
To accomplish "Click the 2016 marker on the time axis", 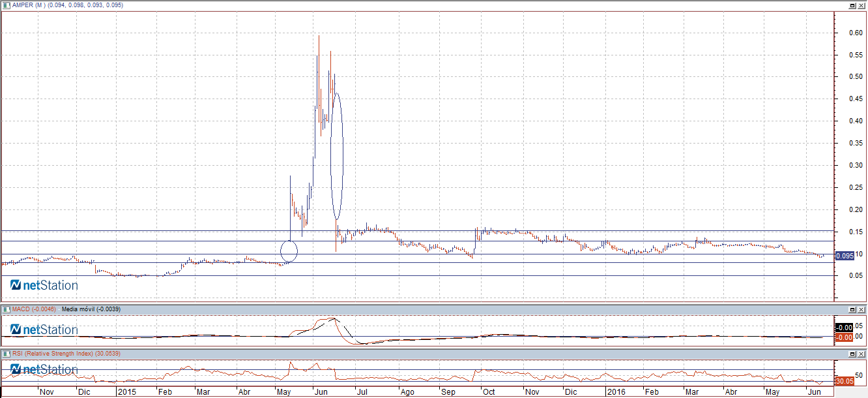I will (x=616, y=392).
